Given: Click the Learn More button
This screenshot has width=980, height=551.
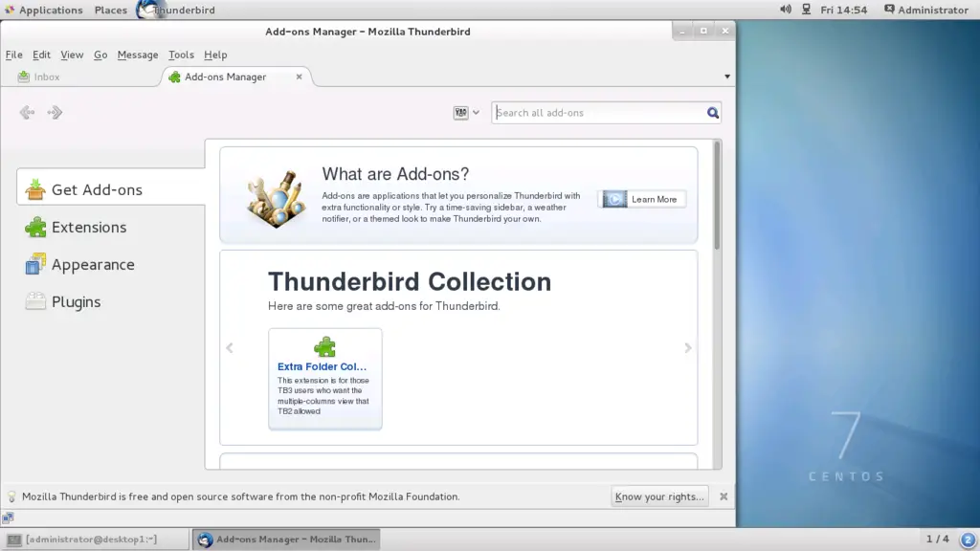Looking at the screenshot, I should point(642,199).
